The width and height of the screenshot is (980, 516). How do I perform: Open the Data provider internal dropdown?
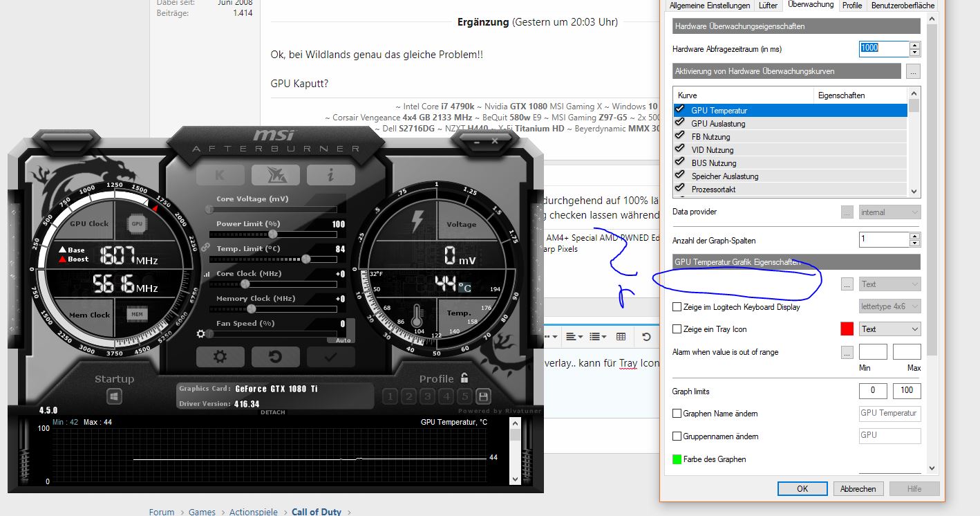coord(890,212)
